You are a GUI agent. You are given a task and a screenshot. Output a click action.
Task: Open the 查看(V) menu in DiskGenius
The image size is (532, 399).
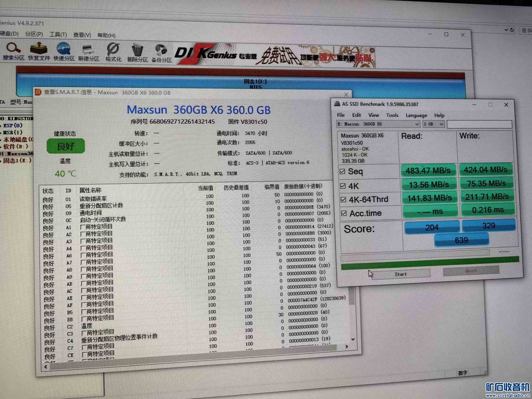click(82, 35)
